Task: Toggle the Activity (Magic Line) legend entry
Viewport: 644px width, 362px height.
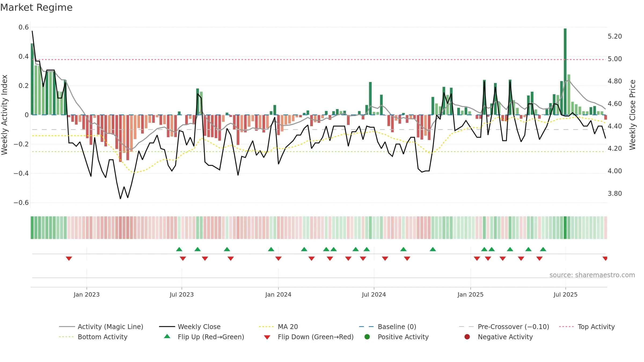Action: (111, 327)
